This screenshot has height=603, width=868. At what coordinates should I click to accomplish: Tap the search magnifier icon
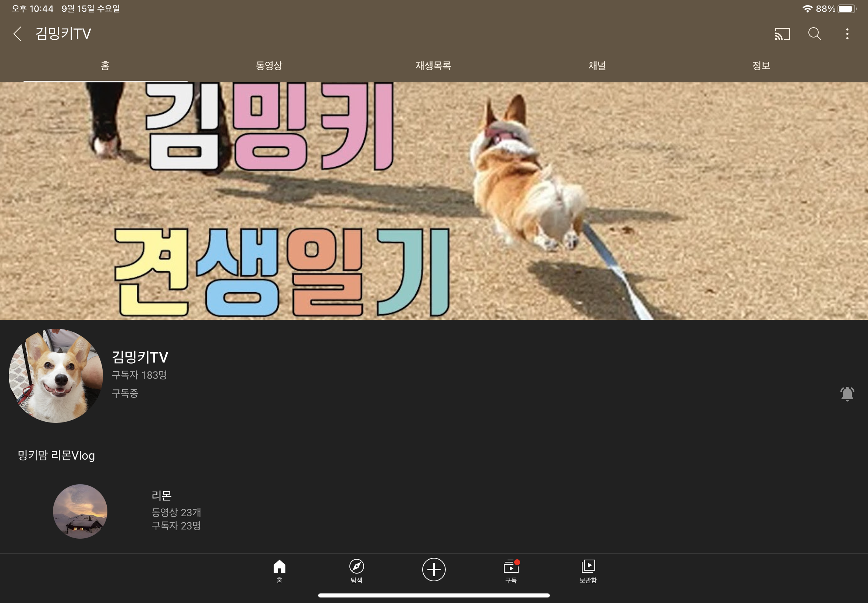pos(814,34)
